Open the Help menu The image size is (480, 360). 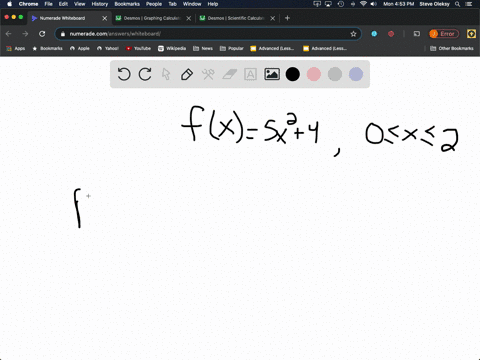click(x=213, y=4)
